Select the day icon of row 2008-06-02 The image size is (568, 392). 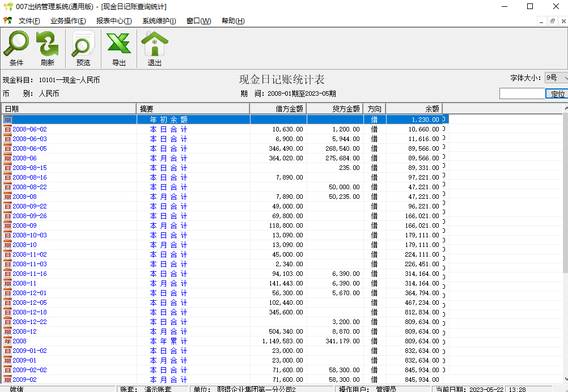tap(7, 129)
